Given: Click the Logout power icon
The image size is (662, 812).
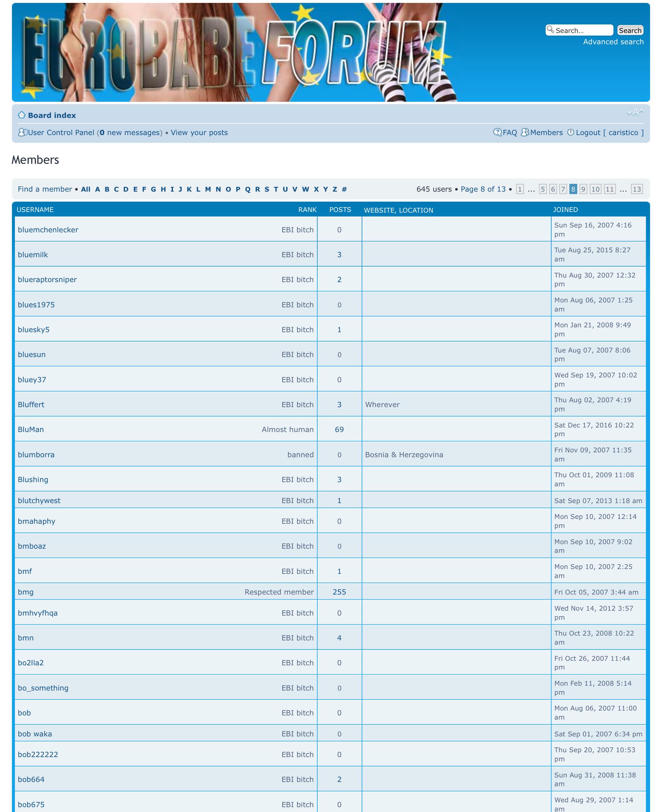Looking at the screenshot, I should pyautogui.click(x=570, y=132).
